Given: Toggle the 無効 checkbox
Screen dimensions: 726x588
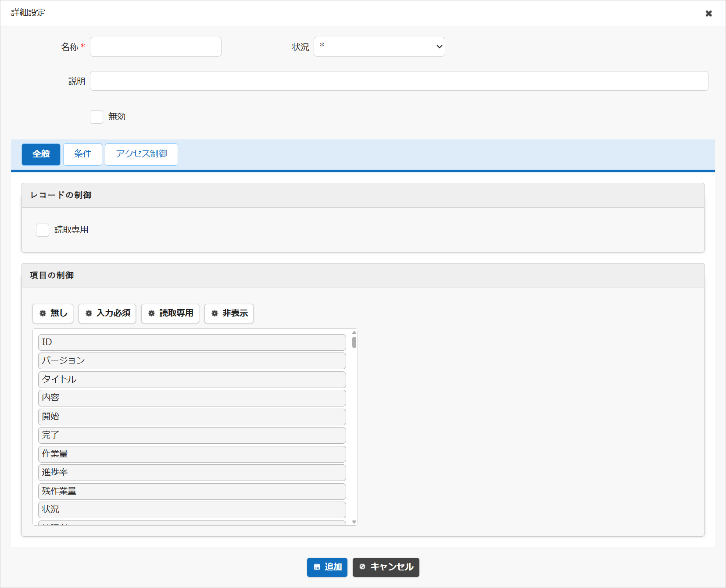Looking at the screenshot, I should [x=97, y=117].
